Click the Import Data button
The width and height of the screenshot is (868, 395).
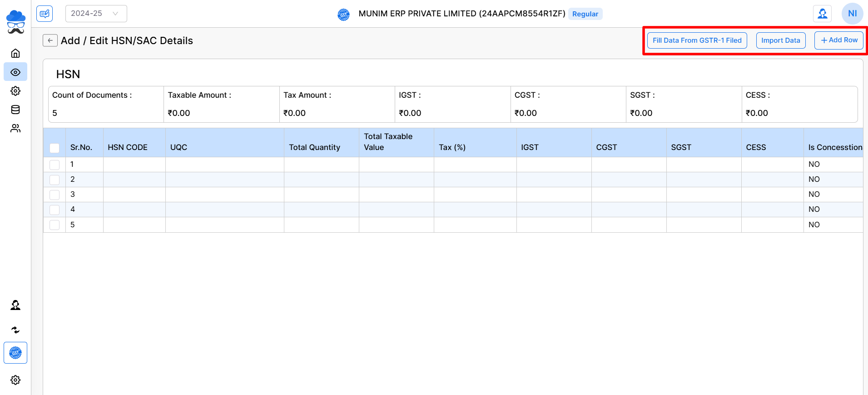[780, 40]
